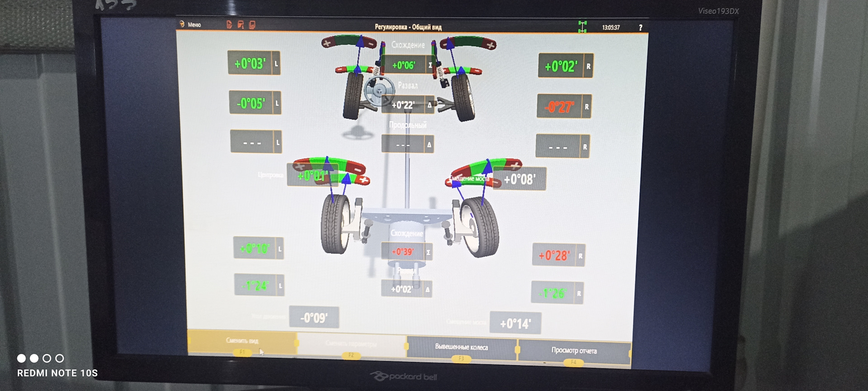868x391 pixels.
Task: Click the rear left toe arc gauge
Action: coord(329,165)
